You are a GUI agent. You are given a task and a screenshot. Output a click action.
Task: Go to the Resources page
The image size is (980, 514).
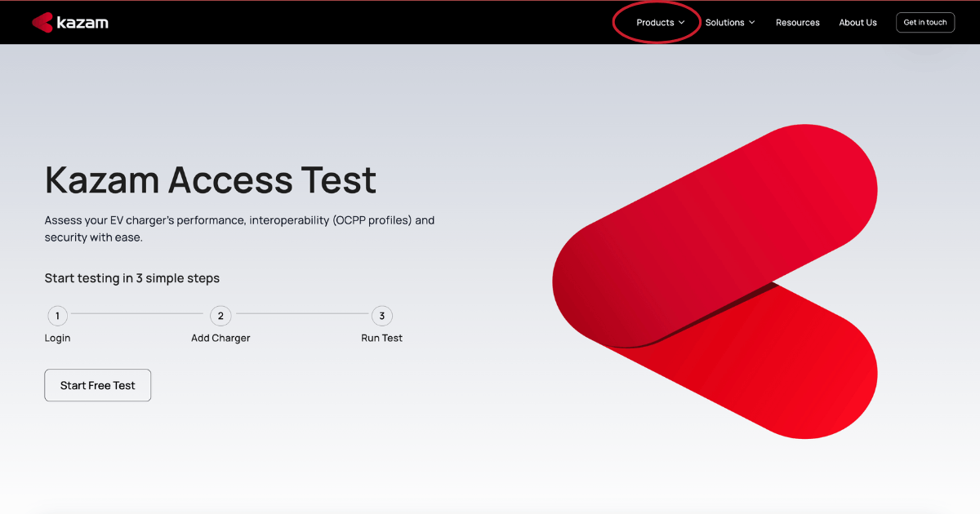pyautogui.click(x=797, y=23)
